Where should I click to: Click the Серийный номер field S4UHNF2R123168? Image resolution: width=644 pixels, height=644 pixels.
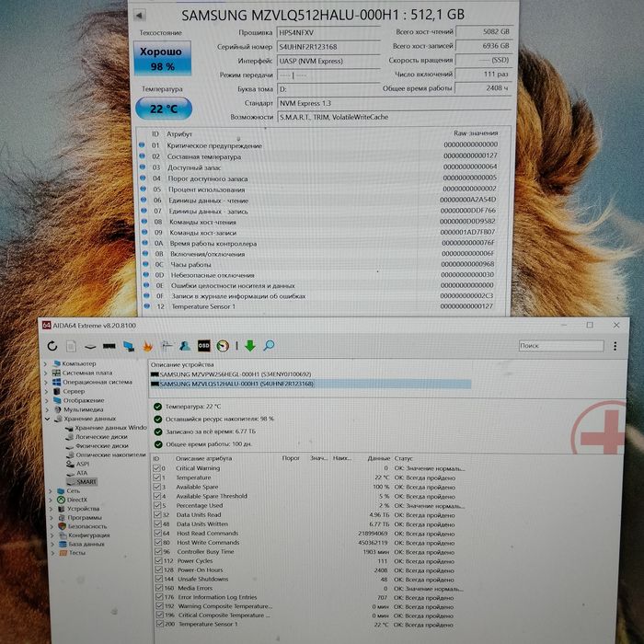328,47
